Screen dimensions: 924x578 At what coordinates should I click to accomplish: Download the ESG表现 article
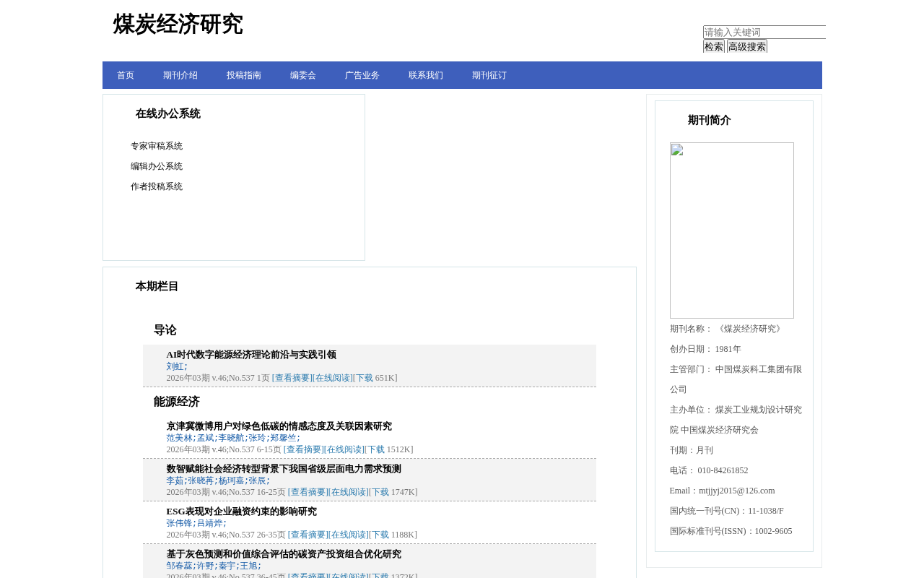[380, 535]
